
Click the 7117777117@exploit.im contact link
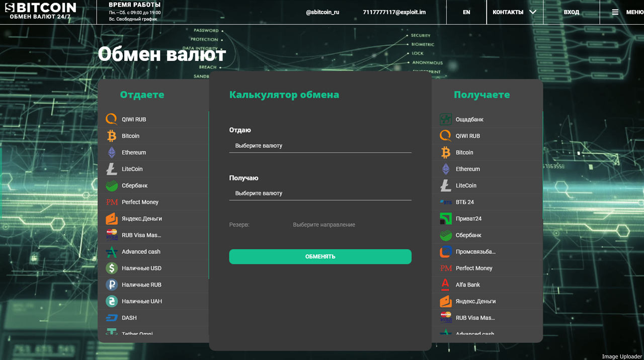(x=394, y=12)
